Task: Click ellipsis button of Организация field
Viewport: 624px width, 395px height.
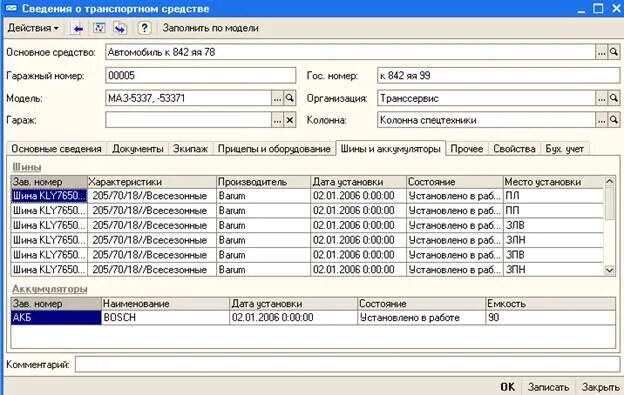Action: pos(601,98)
